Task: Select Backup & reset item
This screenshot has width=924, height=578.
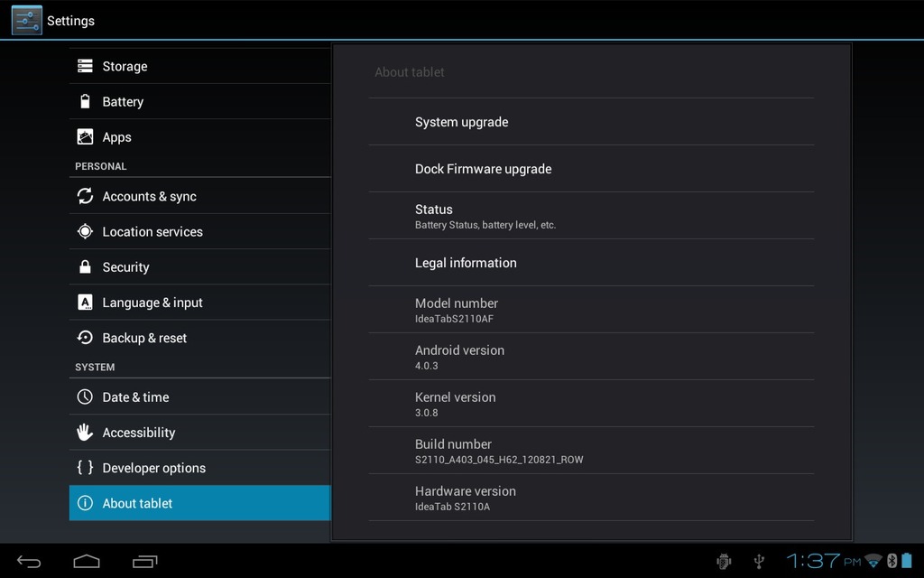Action: pyautogui.click(x=199, y=338)
